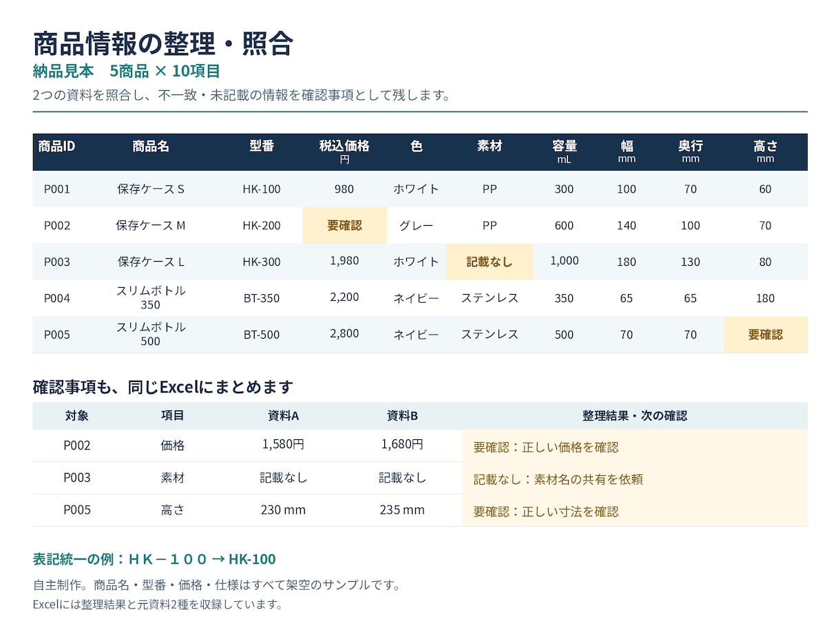Click 要確認:正しい価格を確認 note

click(x=546, y=448)
